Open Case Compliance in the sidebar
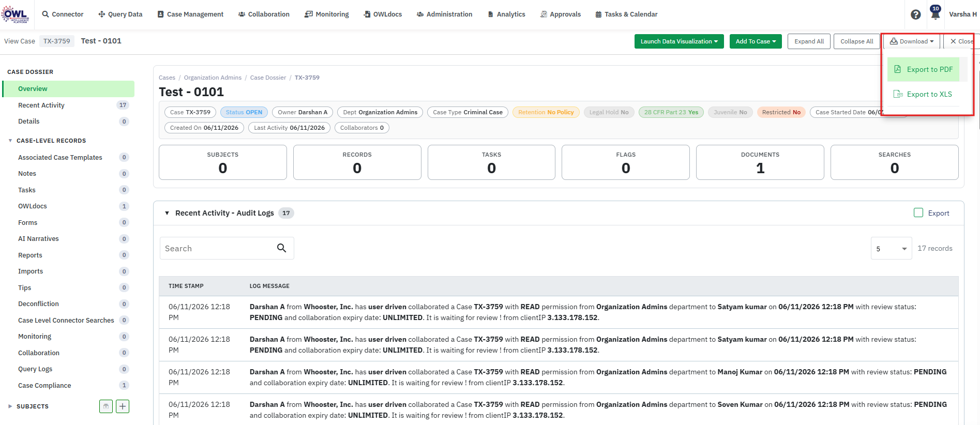The height and width of the screenshot is (425, 980). 68,385
